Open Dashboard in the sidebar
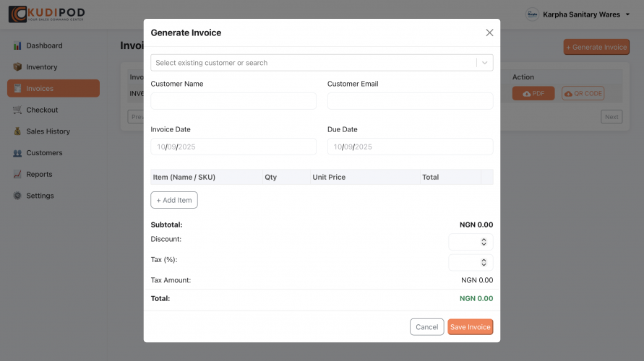The height and width of the screenshot is (361, 644). coord(53,45)
